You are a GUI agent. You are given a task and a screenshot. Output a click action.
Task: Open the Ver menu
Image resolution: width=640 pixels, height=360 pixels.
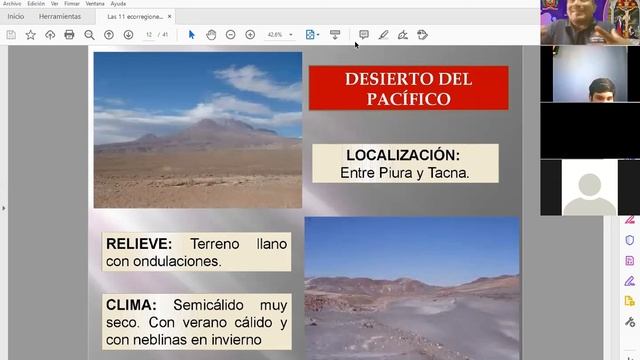coord(54,3)
